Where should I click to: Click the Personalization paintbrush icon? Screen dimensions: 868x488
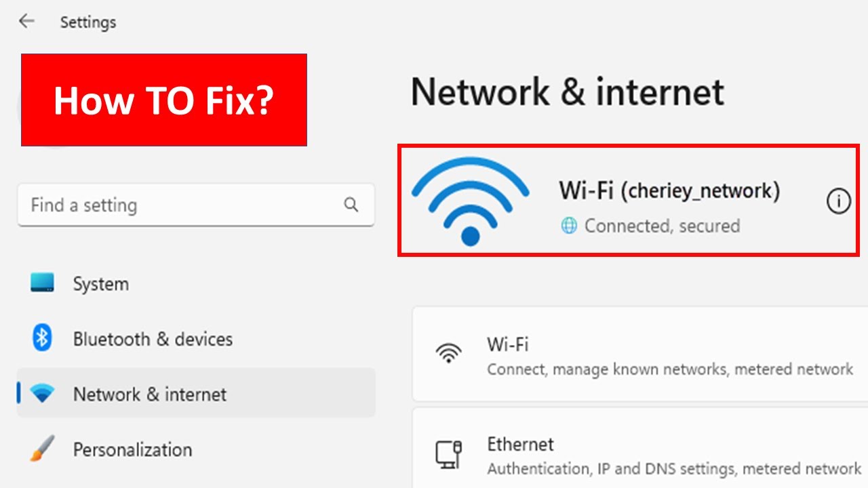point(42,449)
